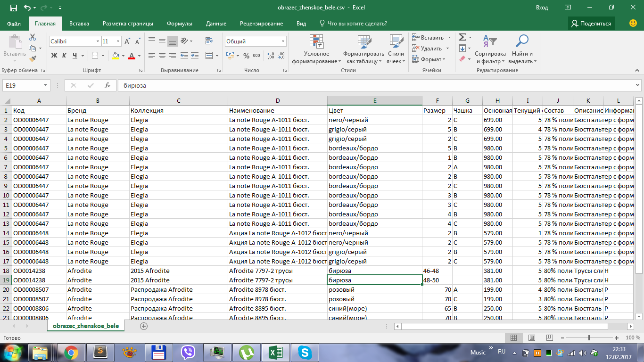Click the Удалить cells button
Image resolution: width=644 pixels, height=362 pixels.
[428, 48]
